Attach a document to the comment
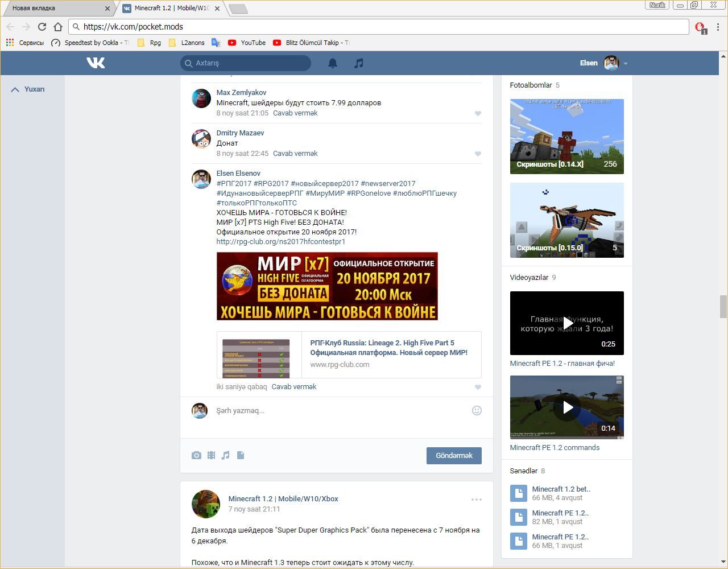 tap(241, 455)
